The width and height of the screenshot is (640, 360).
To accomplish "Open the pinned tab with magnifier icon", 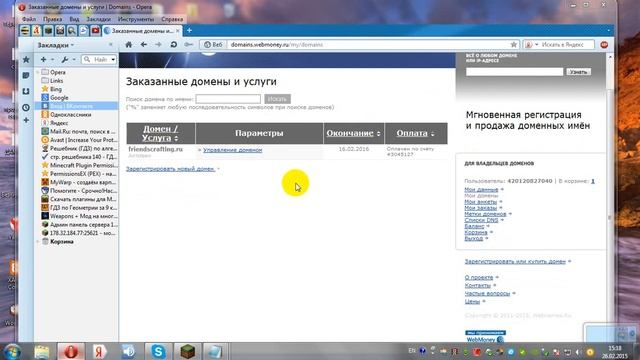I will coord(72,31).
